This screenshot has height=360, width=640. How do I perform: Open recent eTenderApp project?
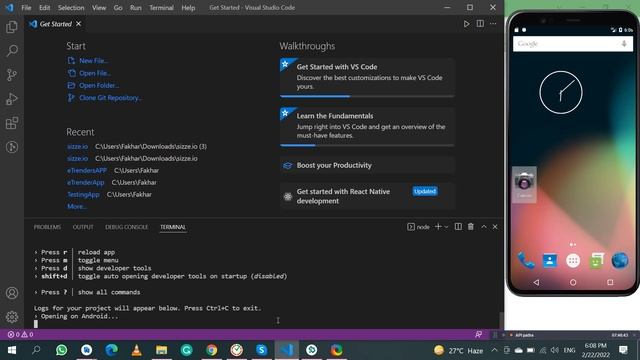pyautogui.click(x=86, y=182)
